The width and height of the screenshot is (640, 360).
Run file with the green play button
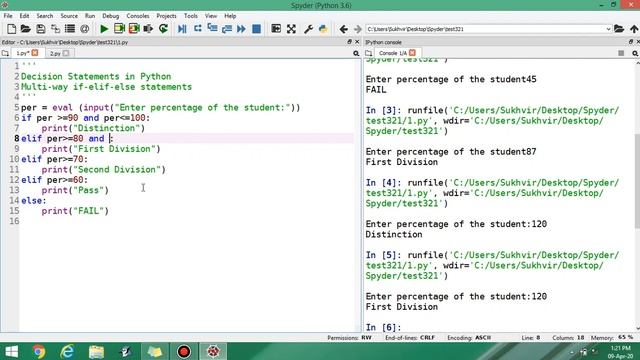pos(104,29)
